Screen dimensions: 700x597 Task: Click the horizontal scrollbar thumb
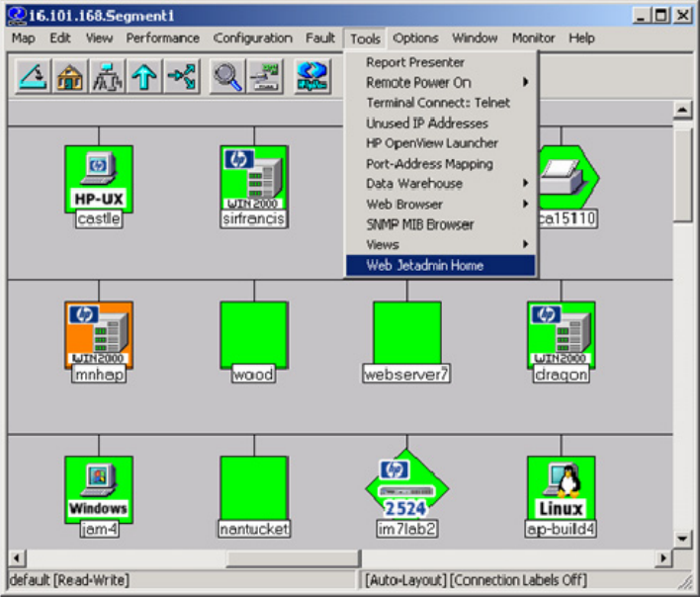(x=294, y=558)
